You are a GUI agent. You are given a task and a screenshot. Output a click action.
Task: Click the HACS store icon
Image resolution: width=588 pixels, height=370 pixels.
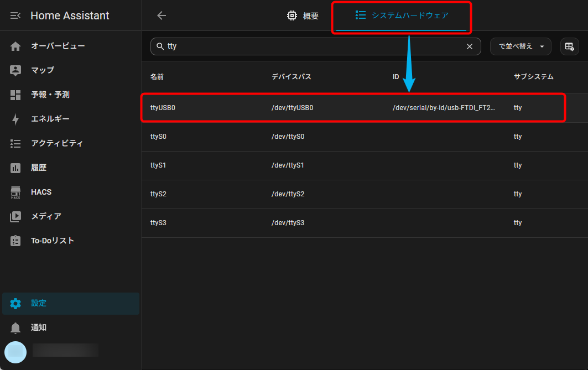tap(15, 192)
